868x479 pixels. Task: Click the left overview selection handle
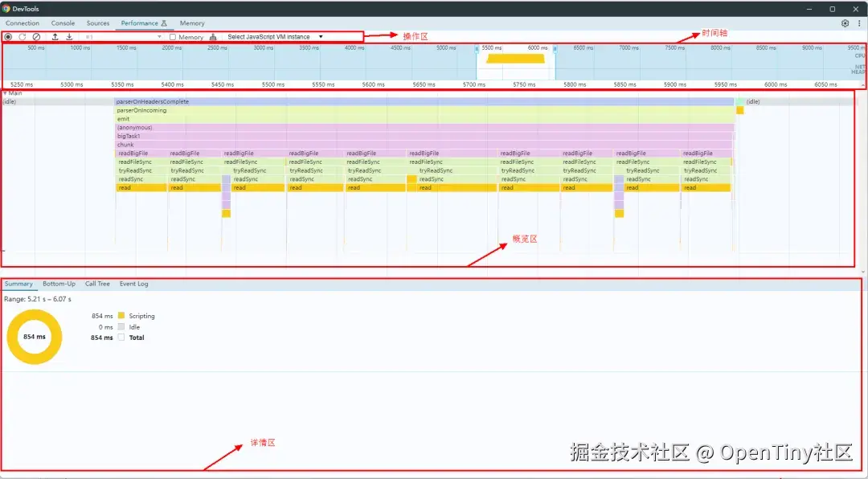[x=477, y=49]
